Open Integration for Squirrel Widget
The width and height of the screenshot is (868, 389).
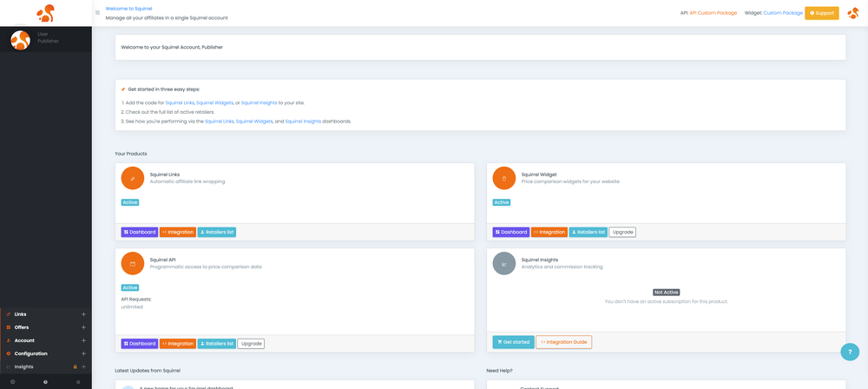(x=549, y=232)
